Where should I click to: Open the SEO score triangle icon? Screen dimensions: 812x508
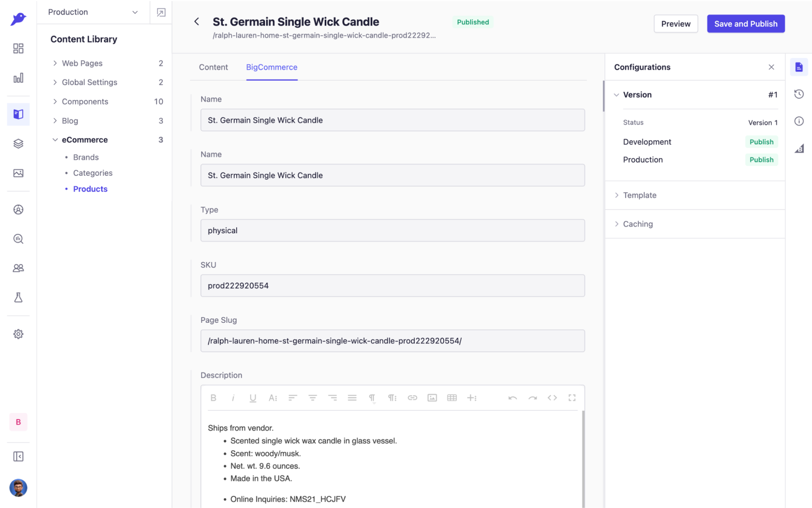(799, 148)
